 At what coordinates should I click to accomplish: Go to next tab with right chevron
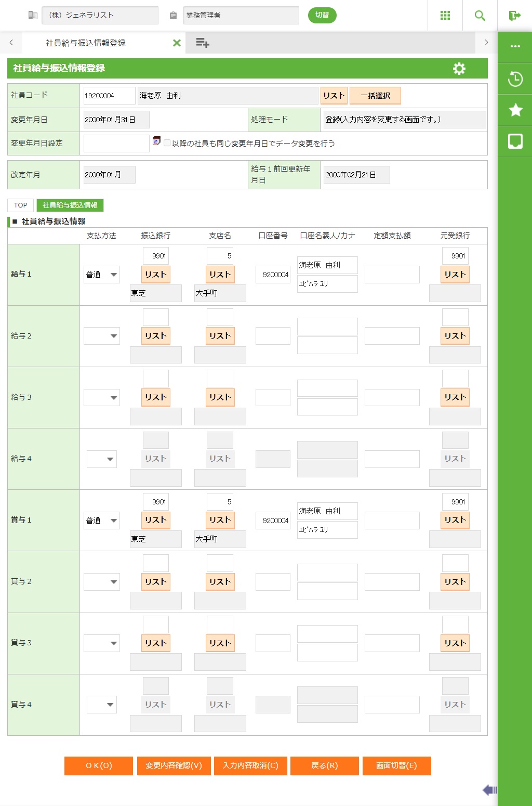click(x=486, y=43)
